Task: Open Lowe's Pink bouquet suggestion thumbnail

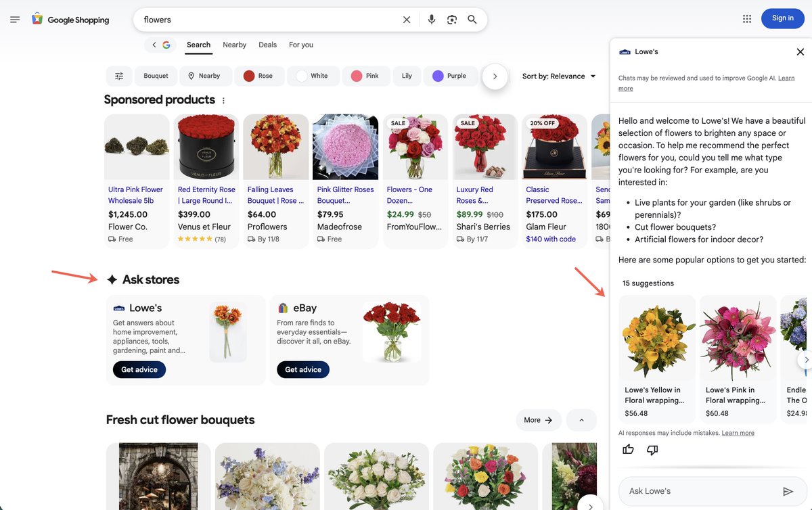Action: [x=738, y=338]
